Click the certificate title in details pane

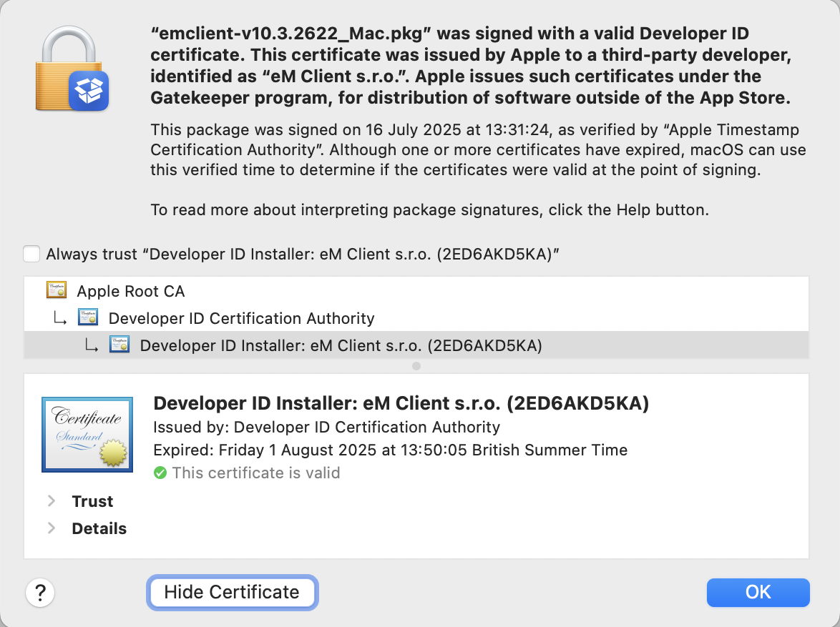click(401, 403)
